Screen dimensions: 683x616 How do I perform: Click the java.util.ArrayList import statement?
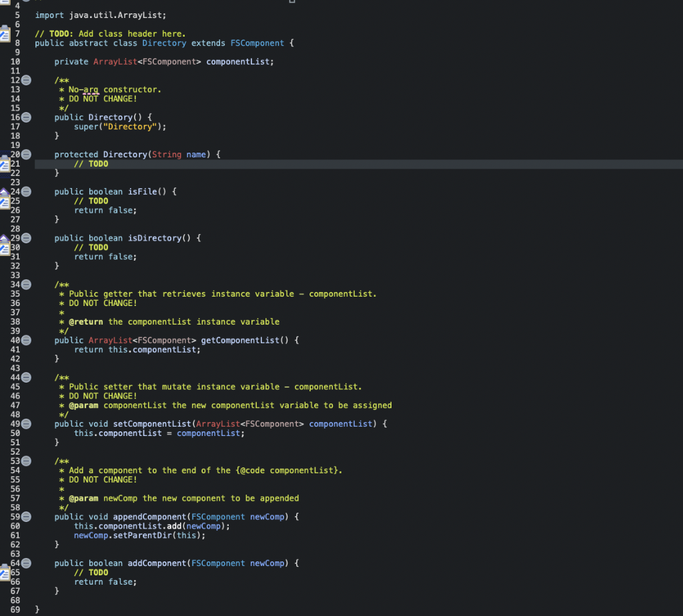[100, 15]
